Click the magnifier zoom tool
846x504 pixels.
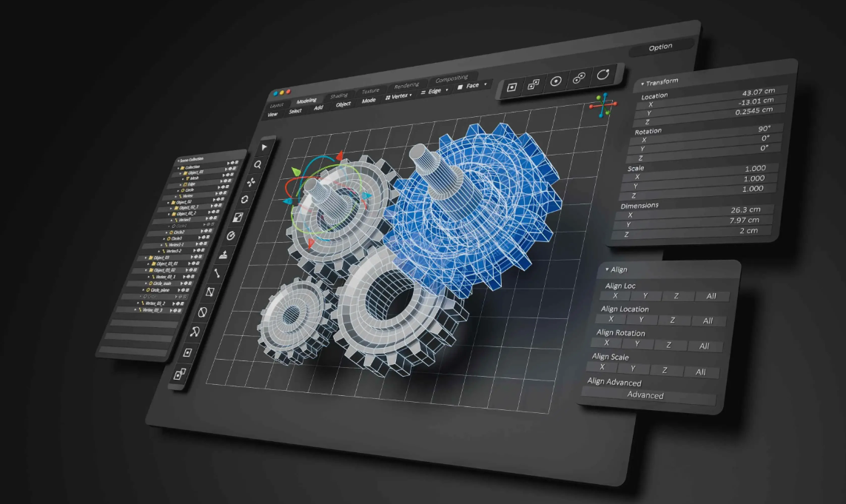click(258, 164)
